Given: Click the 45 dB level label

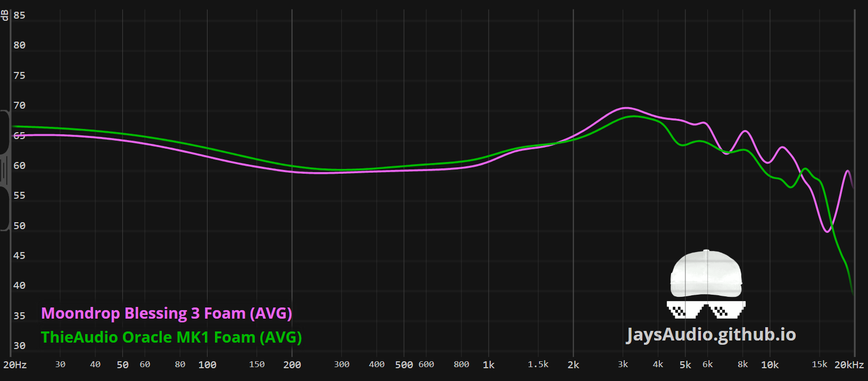Looking at the screenshot, I should point(20,256).
